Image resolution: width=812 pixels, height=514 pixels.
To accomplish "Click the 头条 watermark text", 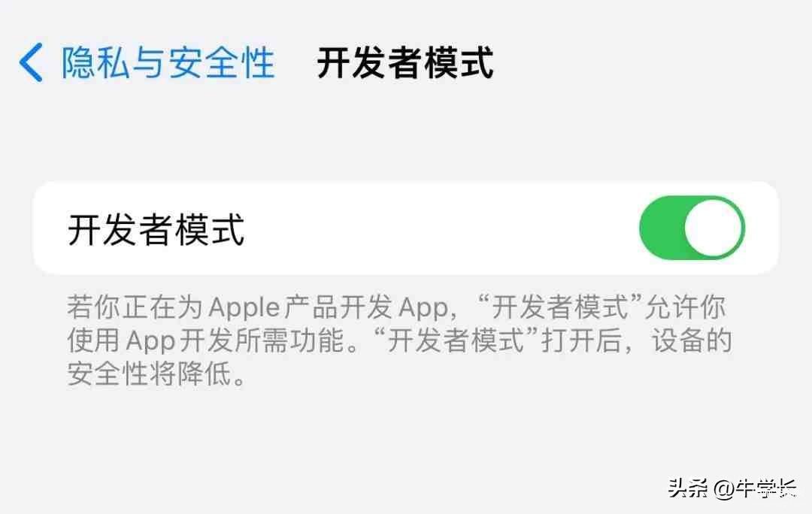I will point(688,488).
